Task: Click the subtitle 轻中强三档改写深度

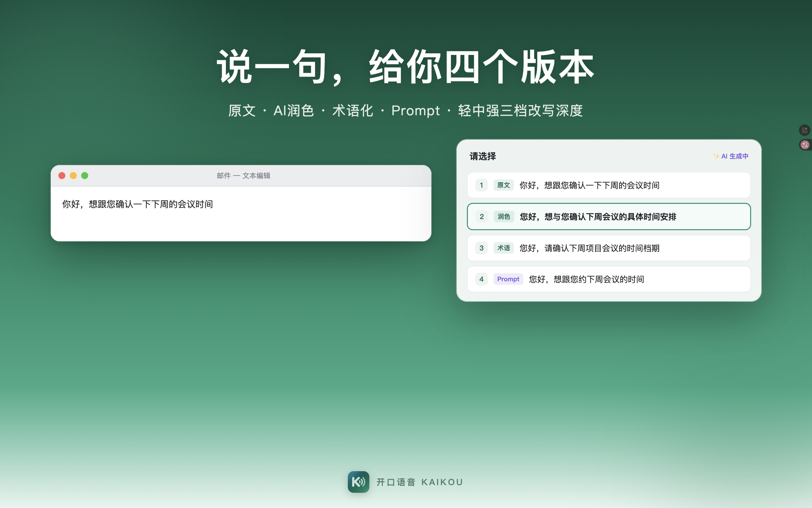Action: coord(521,110)
